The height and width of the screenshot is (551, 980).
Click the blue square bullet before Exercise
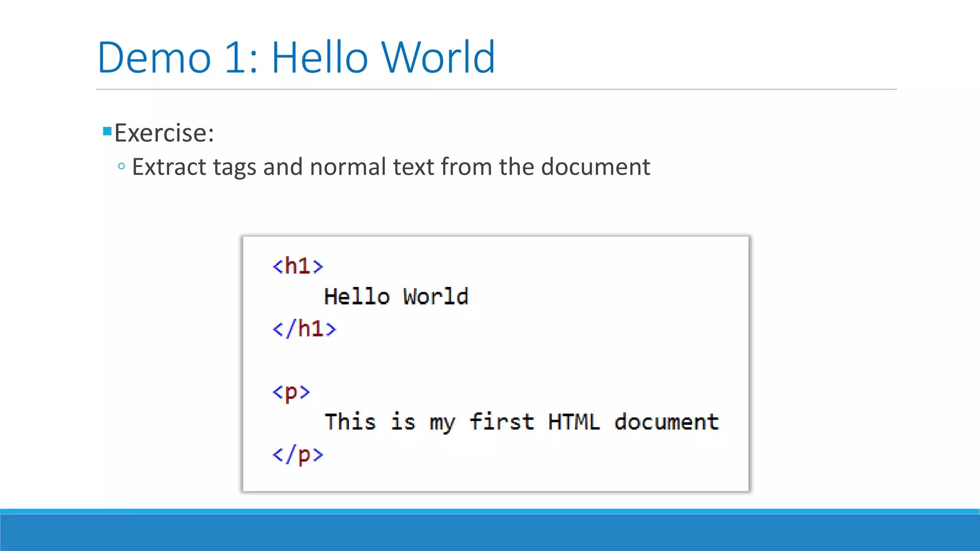tap(107, 131)
